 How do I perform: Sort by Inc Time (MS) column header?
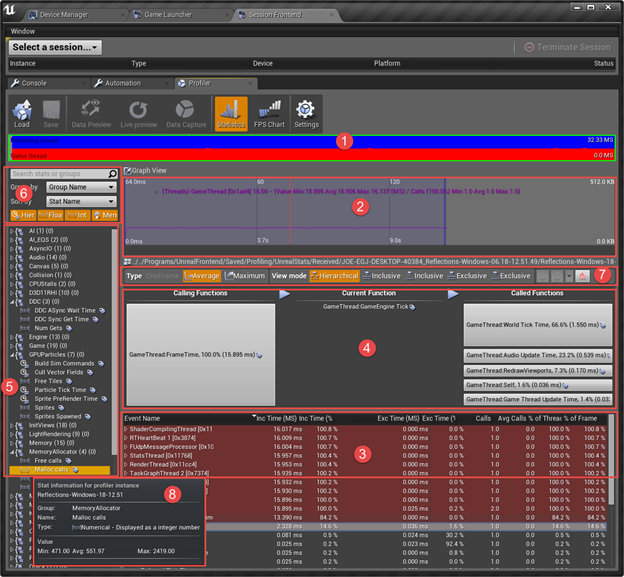click(276, 419)
